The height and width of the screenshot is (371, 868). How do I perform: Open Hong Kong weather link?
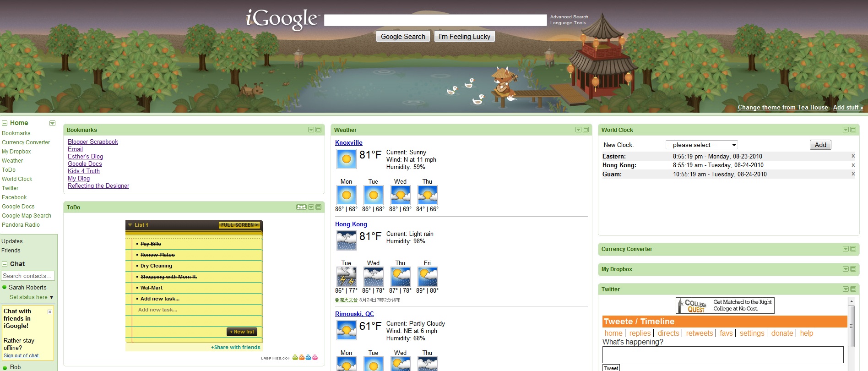(x=351, y=224)
